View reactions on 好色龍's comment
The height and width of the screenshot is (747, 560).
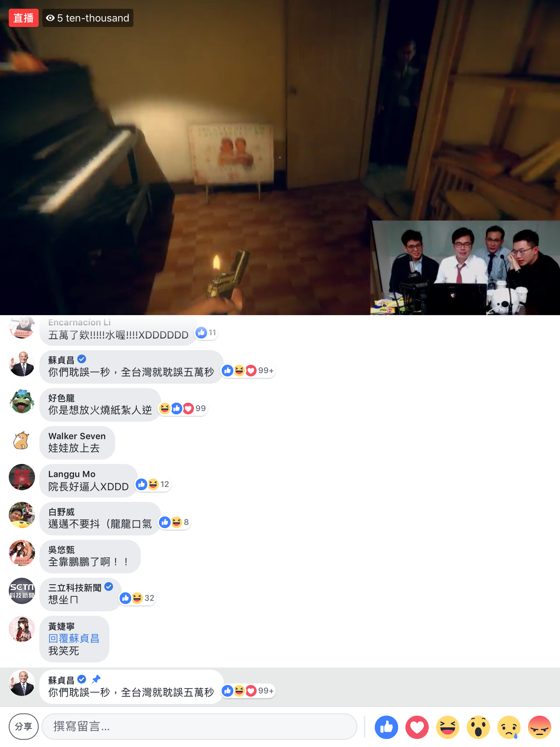click(183, 409)
